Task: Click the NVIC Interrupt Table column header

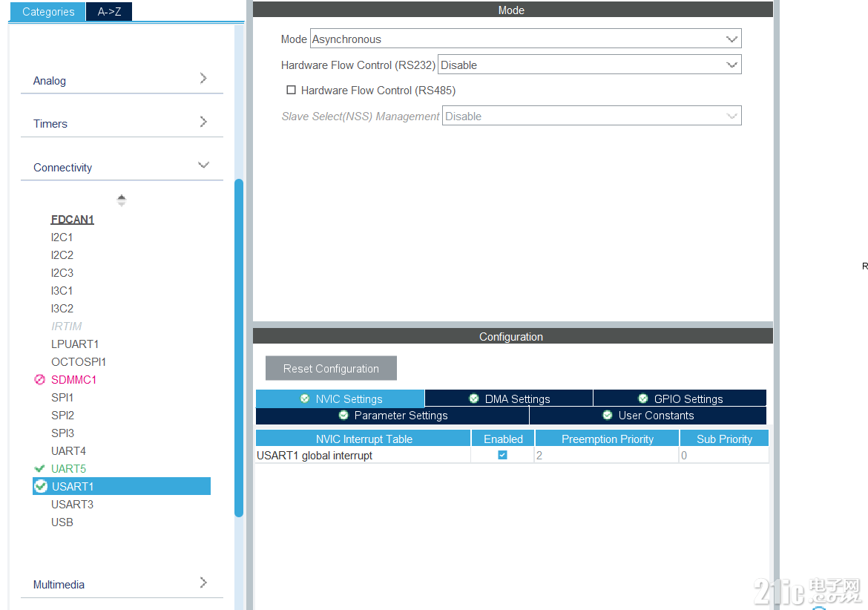Action: coord(363,439)
